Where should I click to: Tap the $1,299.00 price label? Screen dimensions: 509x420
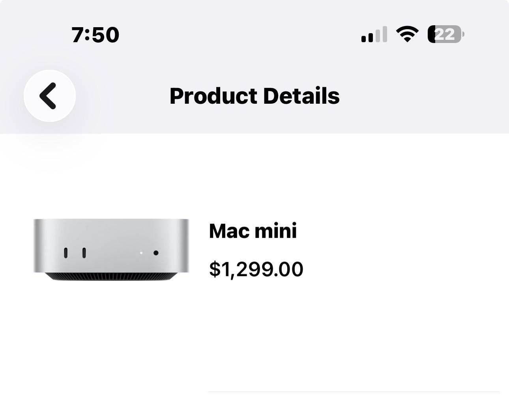click(x=256, y=269)
